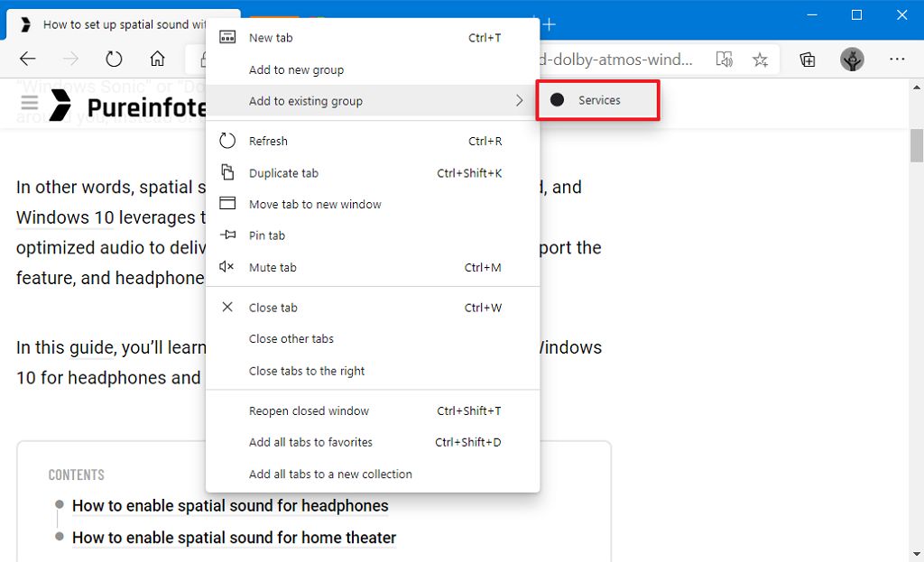Open the new tab plus button
Image resolution: width=924 pixels, height=562 pixels.
pos(550,24)
